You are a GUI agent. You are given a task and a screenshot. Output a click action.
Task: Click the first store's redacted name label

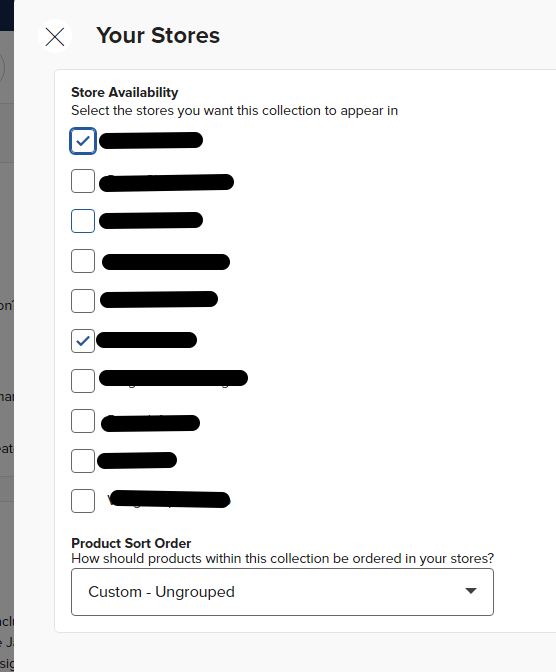click(x=151, y=141)
